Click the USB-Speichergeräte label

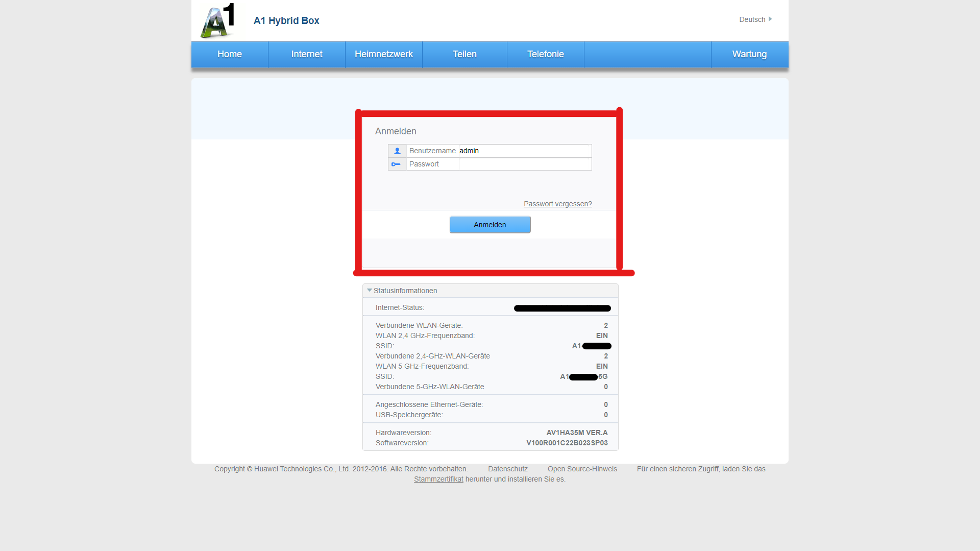coord(409,415)
